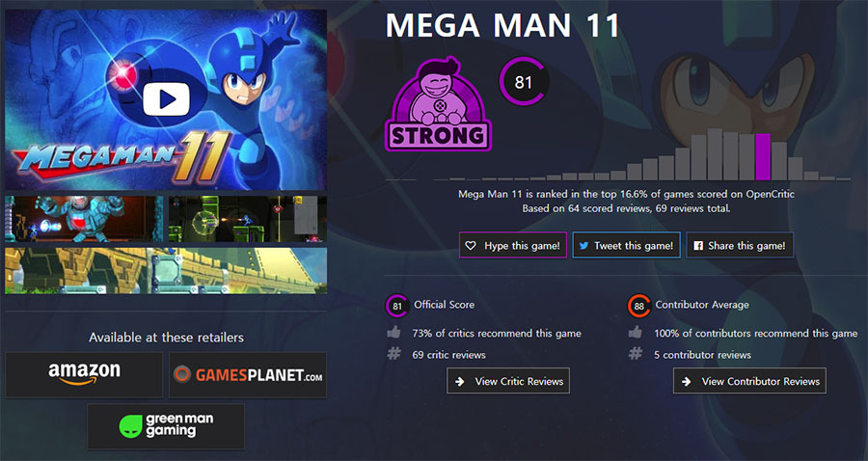Open the robot boss fight screenshot thumbnail
The image size is (868, 461).
pyautogui.click(x=84, y=219)
